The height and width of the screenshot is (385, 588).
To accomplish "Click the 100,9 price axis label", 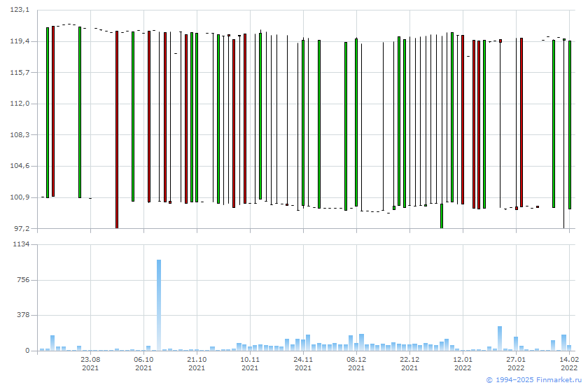I will coord(20,197).
